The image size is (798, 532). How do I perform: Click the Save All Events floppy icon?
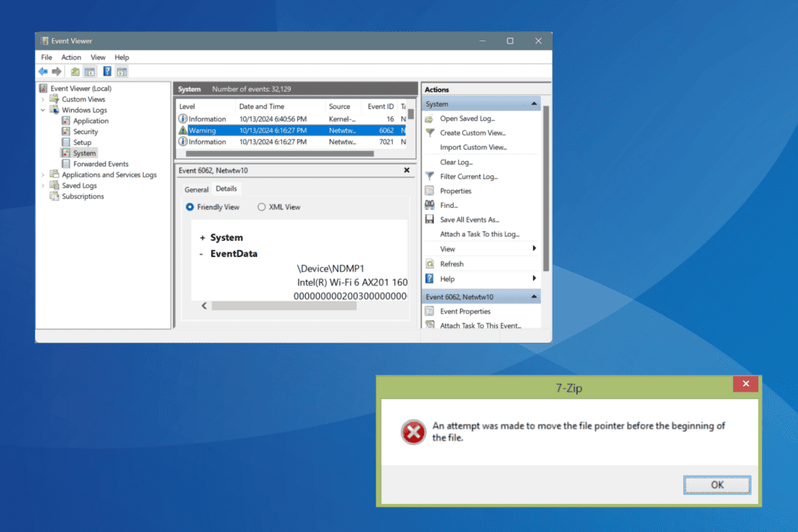[429, 219]
